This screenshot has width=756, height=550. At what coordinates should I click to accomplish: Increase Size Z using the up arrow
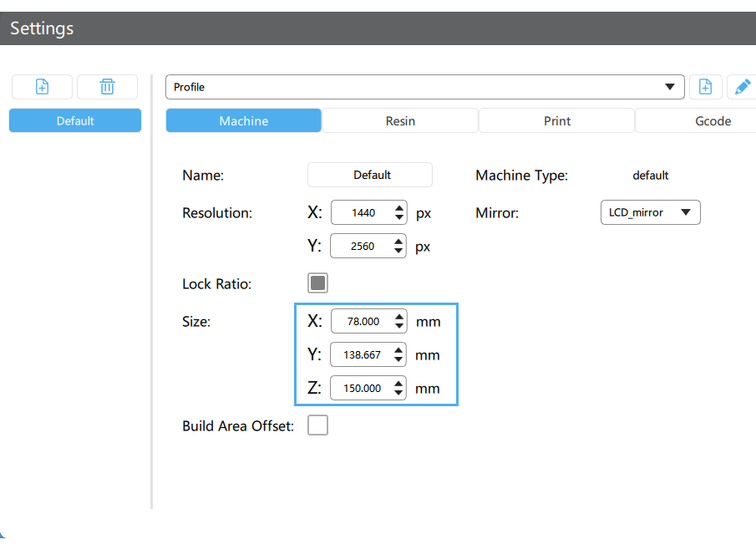pyautogui.click(x=399, y=383)
